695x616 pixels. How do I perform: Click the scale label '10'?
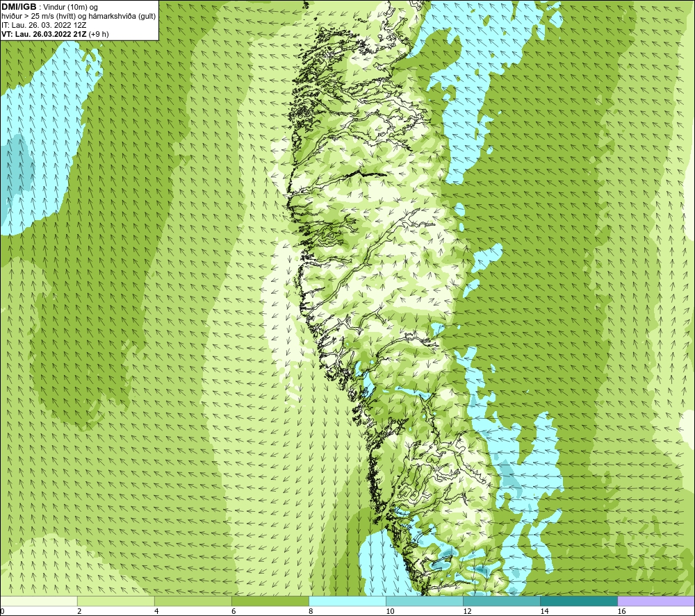pos(390,612)
